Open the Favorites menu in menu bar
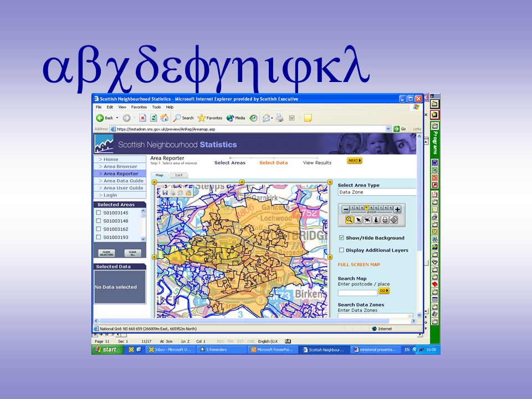 (x=139, y=107)
